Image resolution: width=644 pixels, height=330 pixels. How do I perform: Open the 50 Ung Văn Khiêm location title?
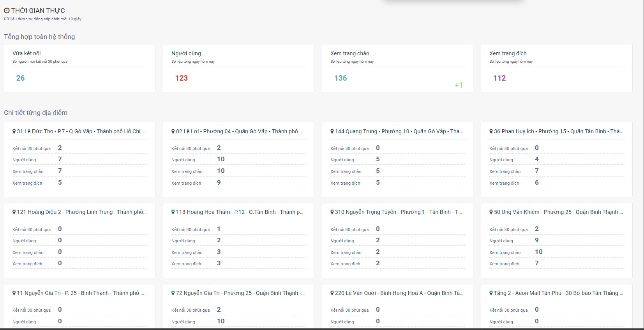[558, 212]
